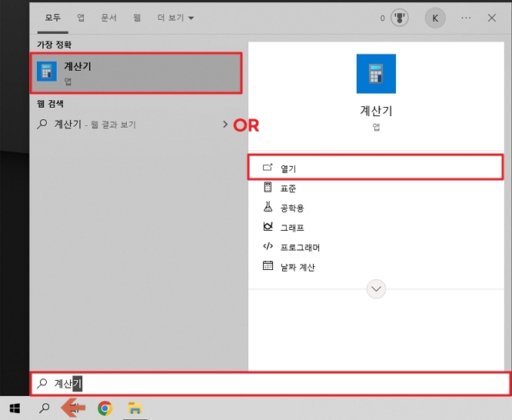Viewport: 512px width, 420px height.
Task: Click the K user account avatar
Action: [x=435, y=18]
